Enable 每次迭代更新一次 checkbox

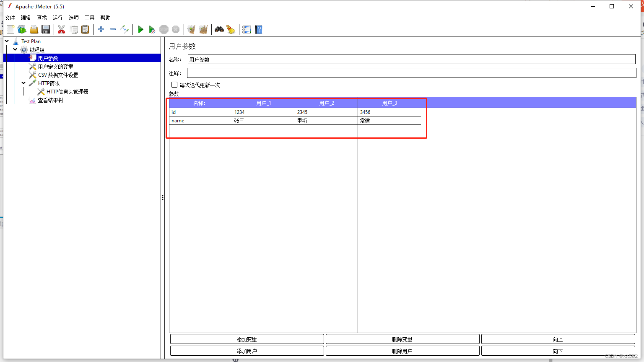coord(174,85)
